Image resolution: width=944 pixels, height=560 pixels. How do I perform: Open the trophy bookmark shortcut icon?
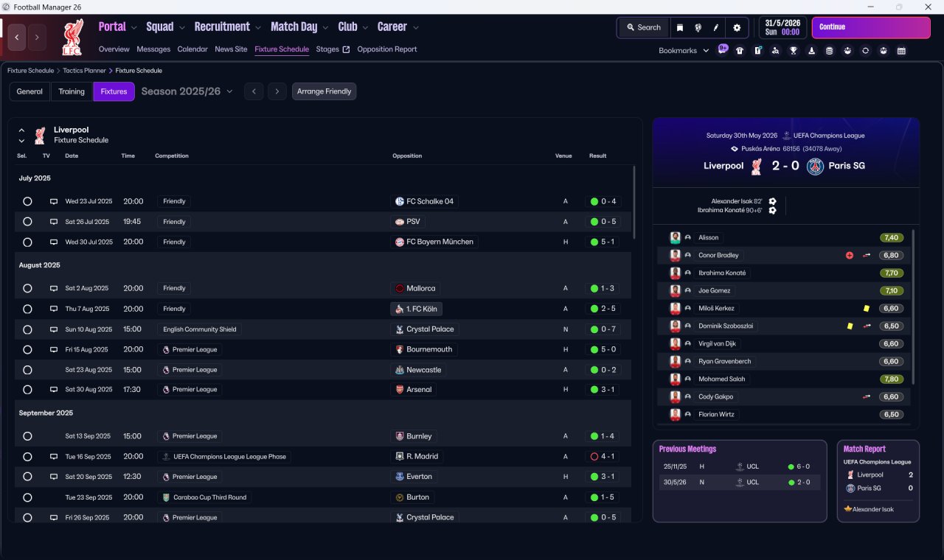click(x=794, y=51)
